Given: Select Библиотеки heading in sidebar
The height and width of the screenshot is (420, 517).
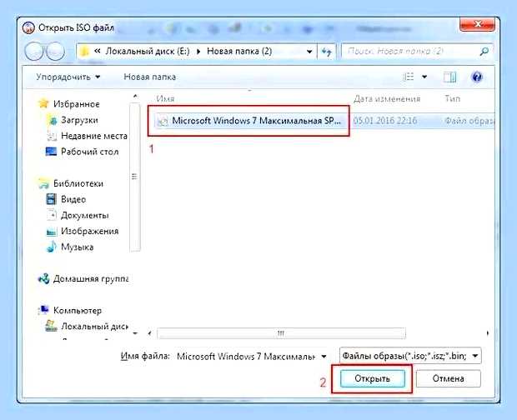Looking at the screenshot, I should [78, 183].
